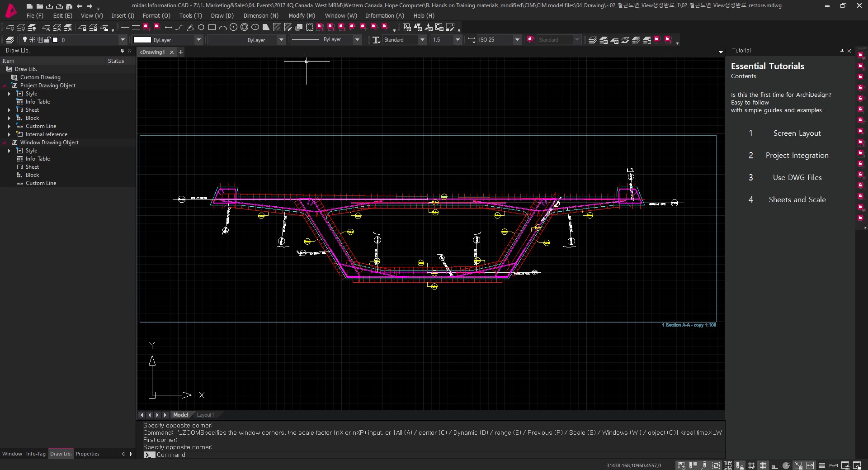Select the rectangle draw tool
Screen dimensions: 868x470
pyautogui.click(x=212, y=28)
